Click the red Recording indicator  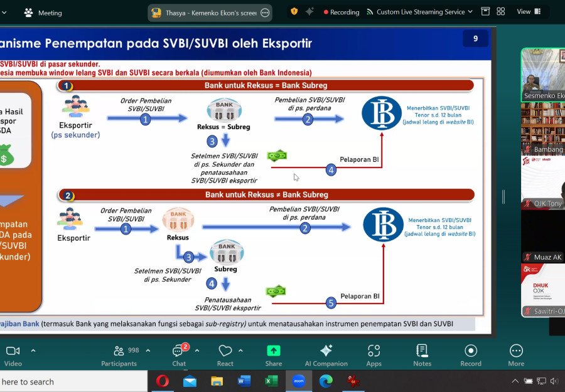point(342,13)
